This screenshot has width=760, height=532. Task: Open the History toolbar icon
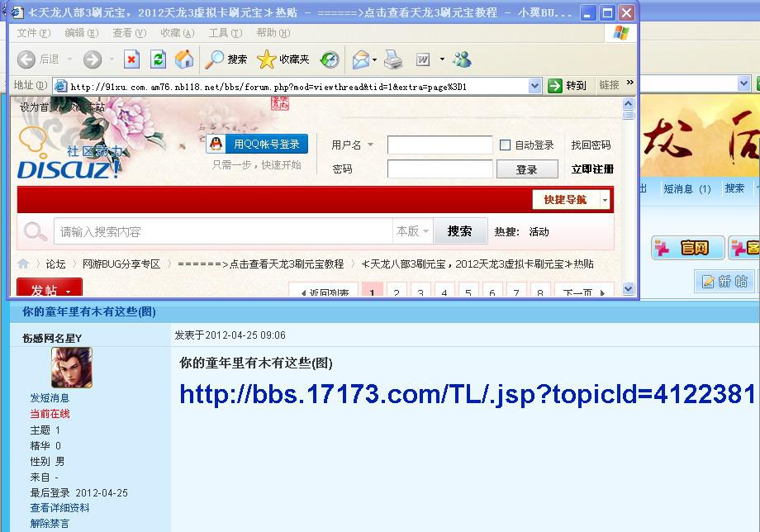pos(330,59)
